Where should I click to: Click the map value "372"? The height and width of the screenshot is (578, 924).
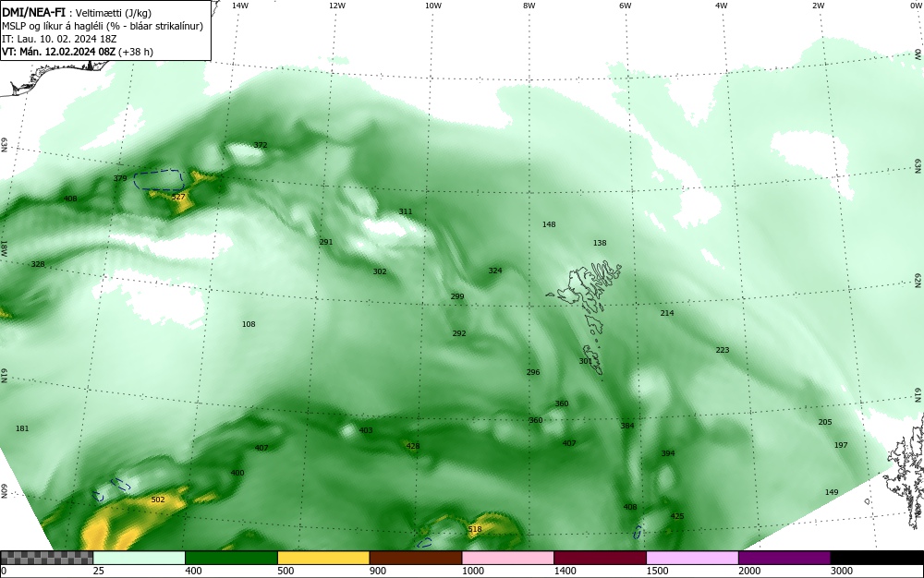coord(261,145)
